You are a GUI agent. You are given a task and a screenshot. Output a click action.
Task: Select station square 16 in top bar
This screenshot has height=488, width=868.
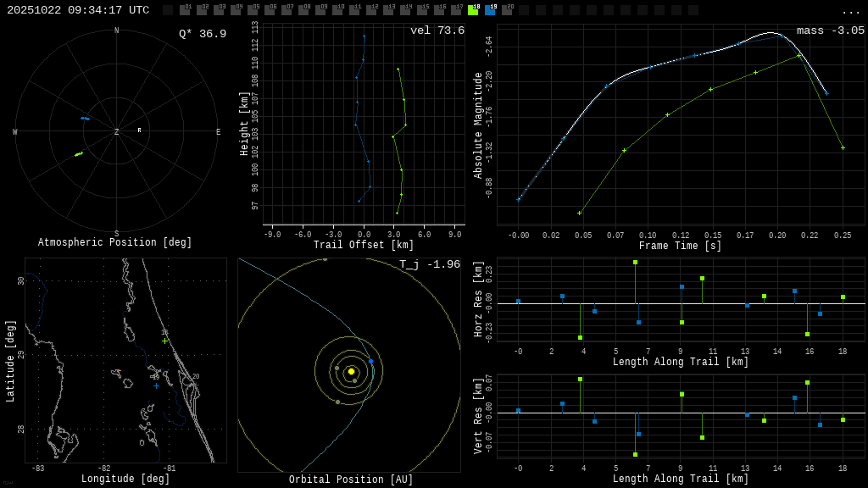[x=439, y=10]
